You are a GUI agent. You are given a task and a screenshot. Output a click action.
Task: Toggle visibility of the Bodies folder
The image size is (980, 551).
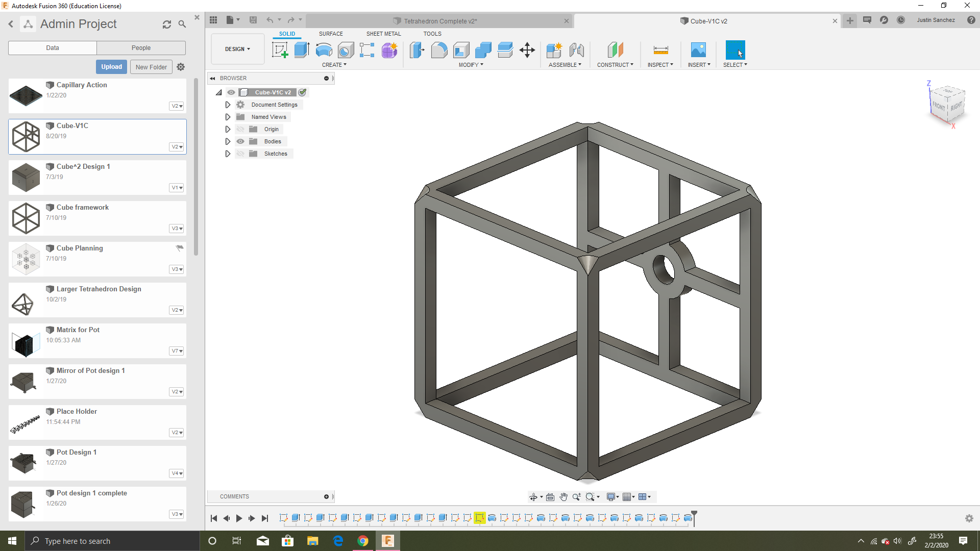(240, 141)
